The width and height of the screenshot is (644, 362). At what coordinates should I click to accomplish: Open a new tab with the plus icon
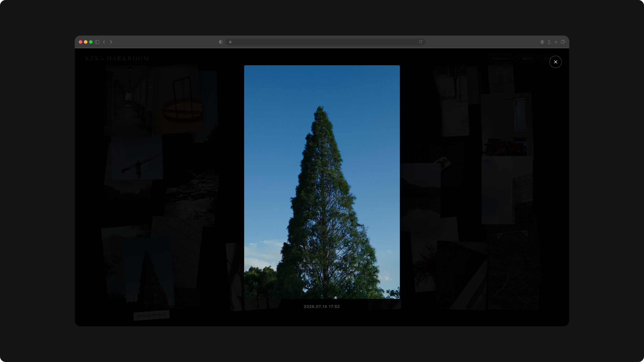(x=556, y=42)
